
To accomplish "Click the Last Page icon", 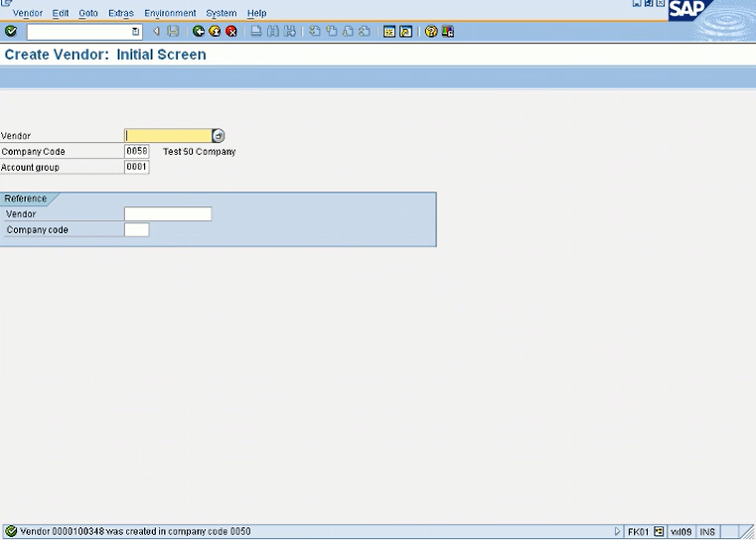I will pos(365,32).
